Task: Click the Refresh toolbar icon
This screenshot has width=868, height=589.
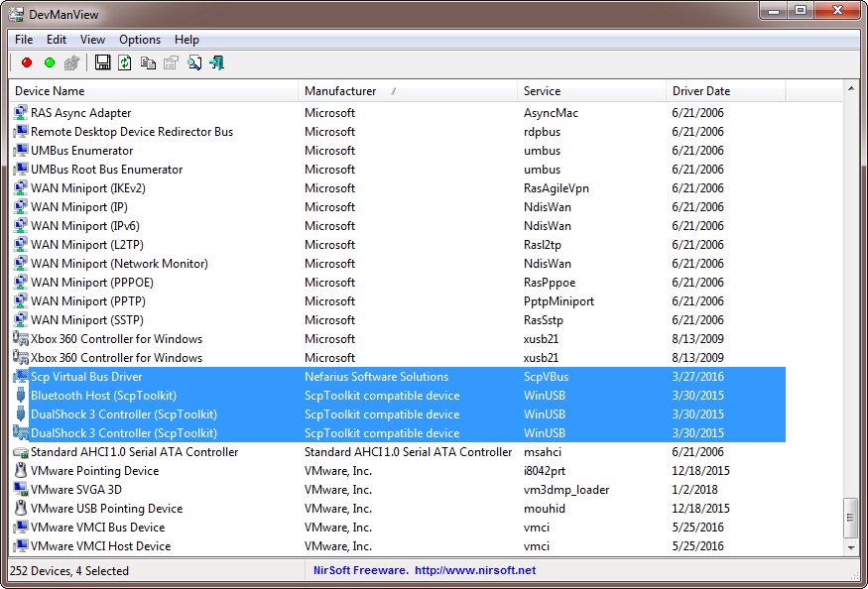Action: tap(125, 62)
